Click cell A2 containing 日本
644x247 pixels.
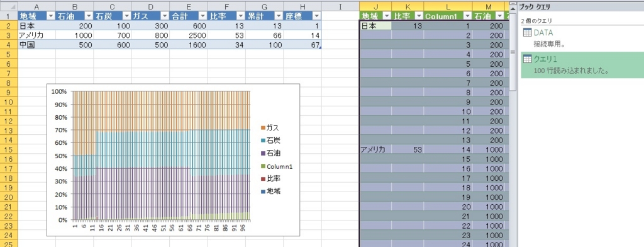(x=36, y=26)
